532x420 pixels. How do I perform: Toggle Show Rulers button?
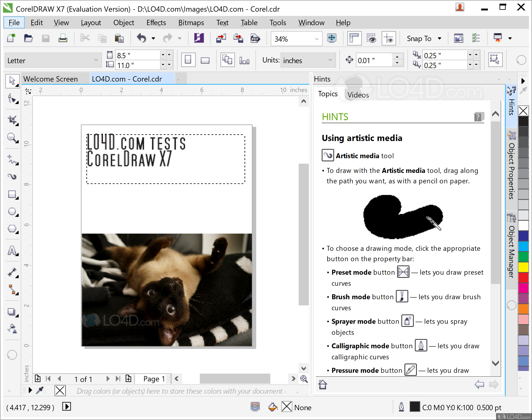click(354, 38)
